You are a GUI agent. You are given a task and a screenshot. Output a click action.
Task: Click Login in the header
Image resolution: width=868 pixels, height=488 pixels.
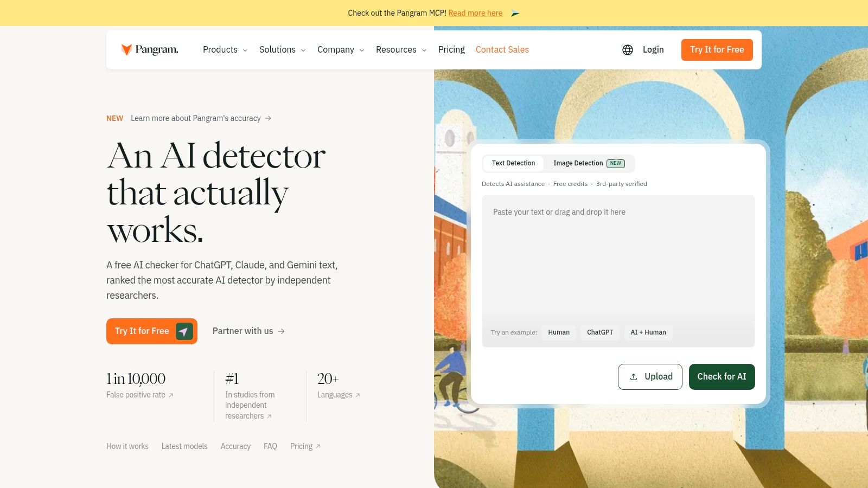pos(653,50)
